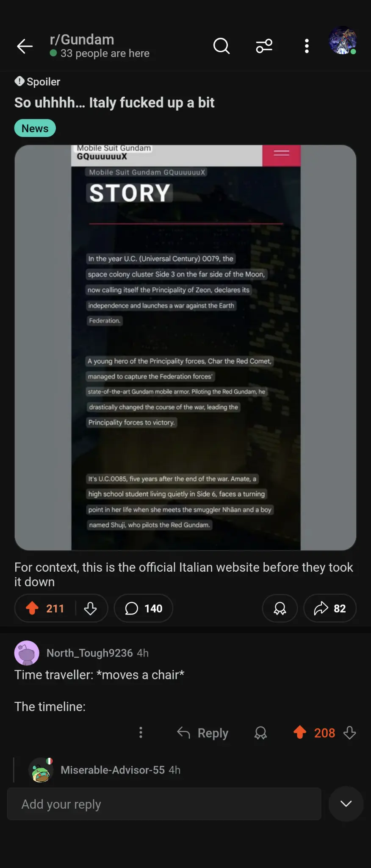Focus the Add your reply field
Viewport: 371px width, 868px height.
click(x=164, y=804)
